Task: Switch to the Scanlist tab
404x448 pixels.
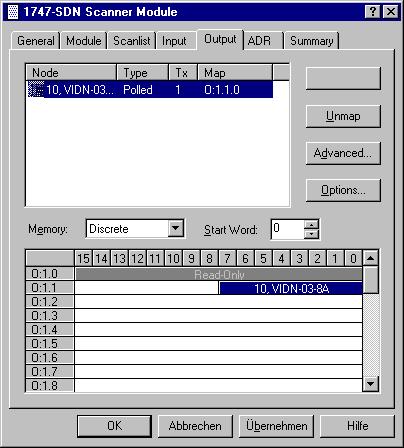Action: 132,41
